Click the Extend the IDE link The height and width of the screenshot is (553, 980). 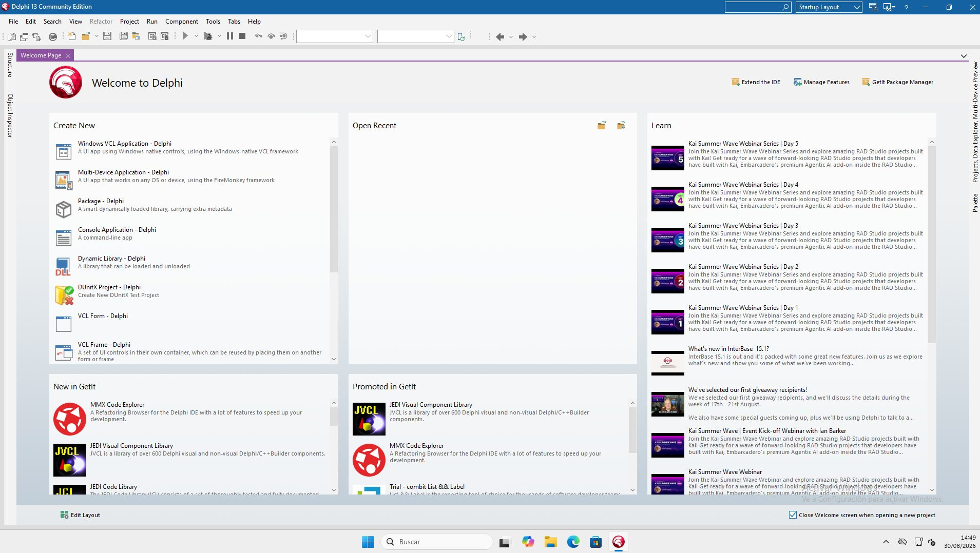coord(756,82)
